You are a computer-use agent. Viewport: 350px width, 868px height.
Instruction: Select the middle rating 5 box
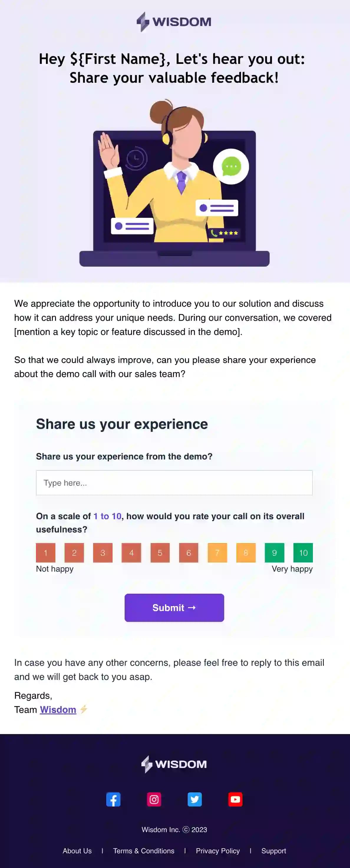tap(160, 553)
